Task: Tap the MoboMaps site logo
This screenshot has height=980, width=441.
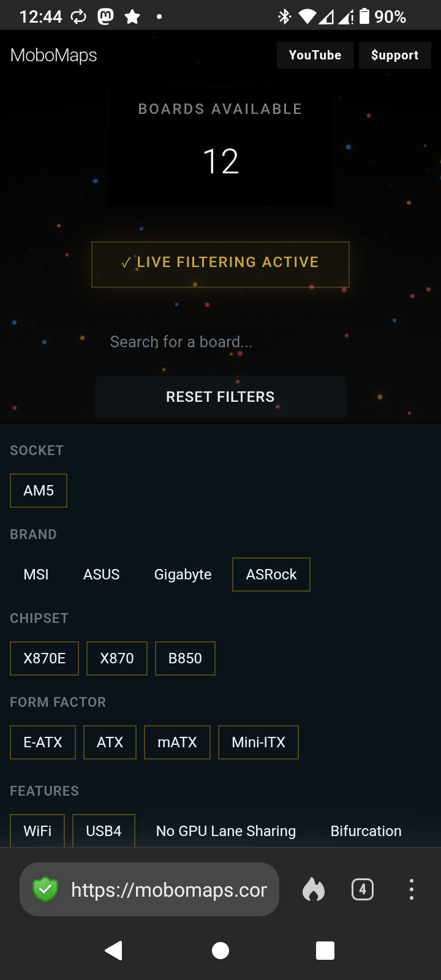Action: click(x=54, y=55)
